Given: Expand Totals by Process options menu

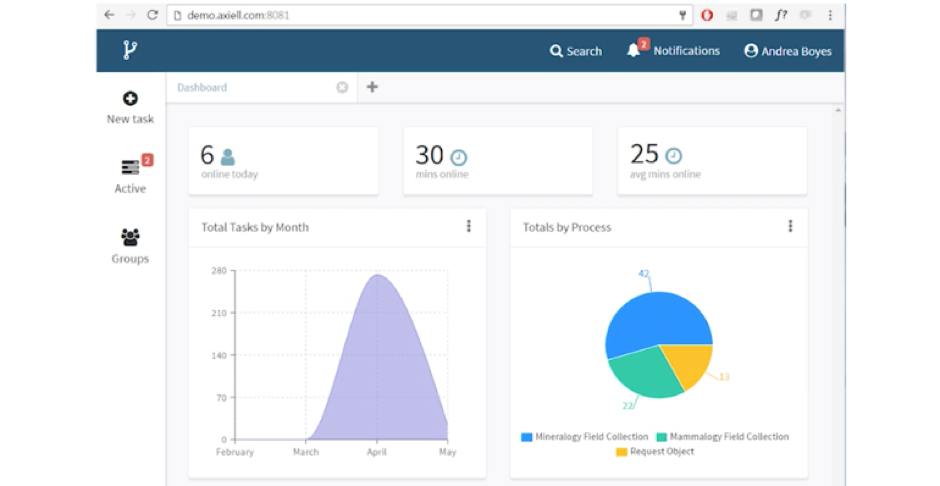Looking at the screenshot, I should 790,227.
